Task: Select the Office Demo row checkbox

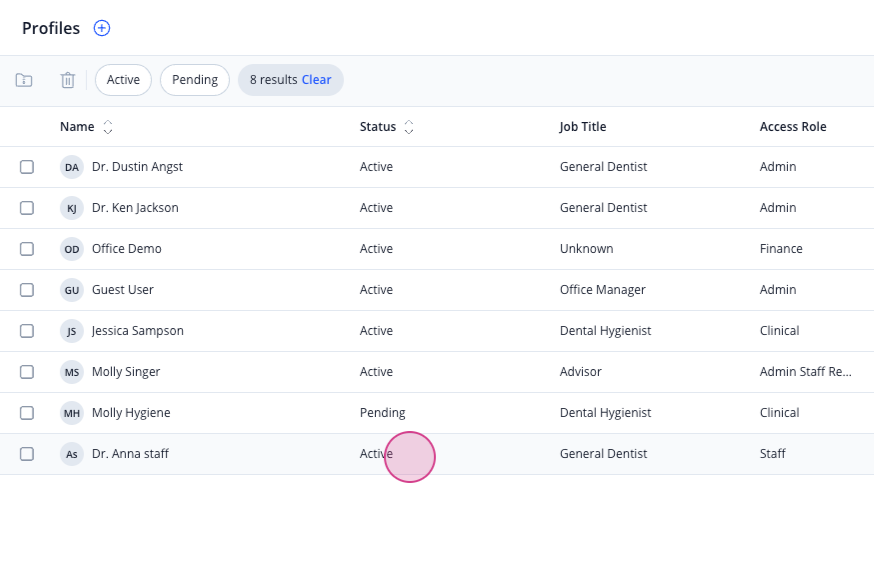Action: [x=27, y=249]
